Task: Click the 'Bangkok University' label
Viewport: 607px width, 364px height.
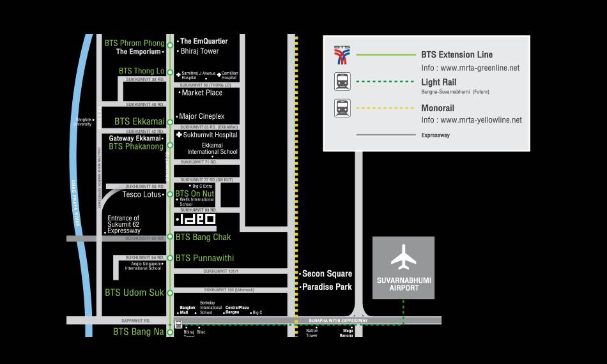Action: 82,122
